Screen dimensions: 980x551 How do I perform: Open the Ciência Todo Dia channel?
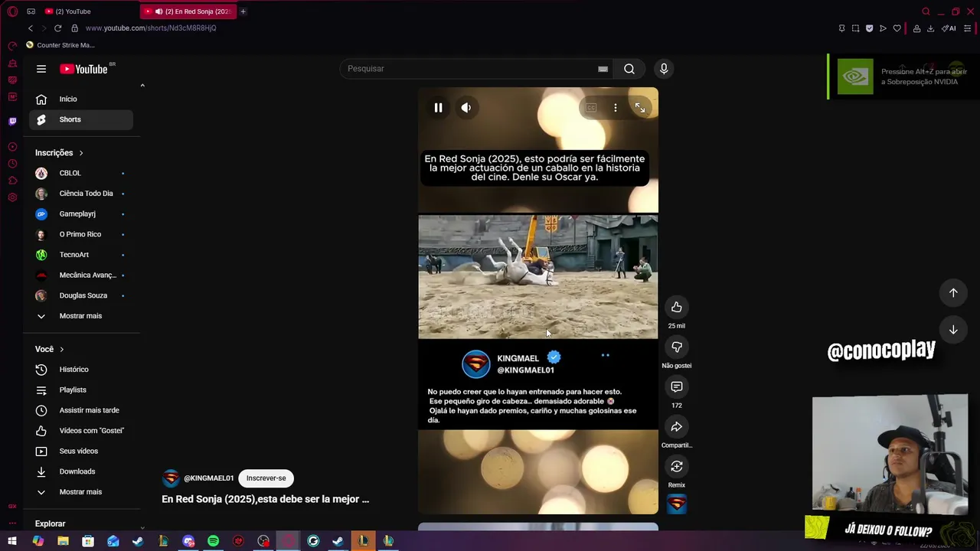coord(81,194)
